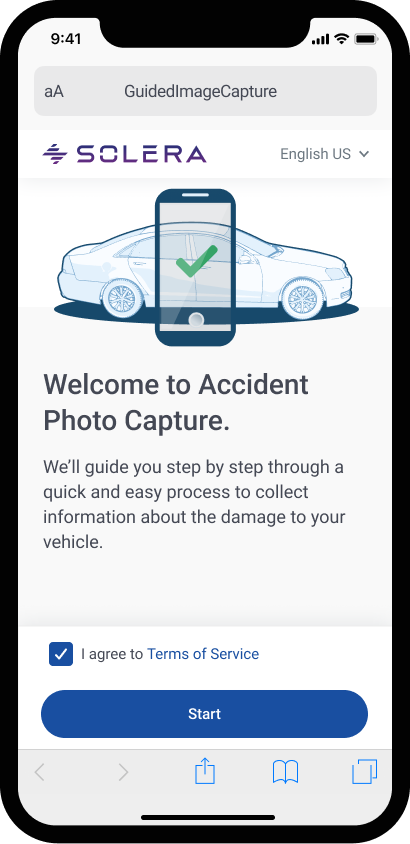Viewport: 410px width, 844px height.
Task: Tap the aA reader text-size icon
Action: click(54, 92)
